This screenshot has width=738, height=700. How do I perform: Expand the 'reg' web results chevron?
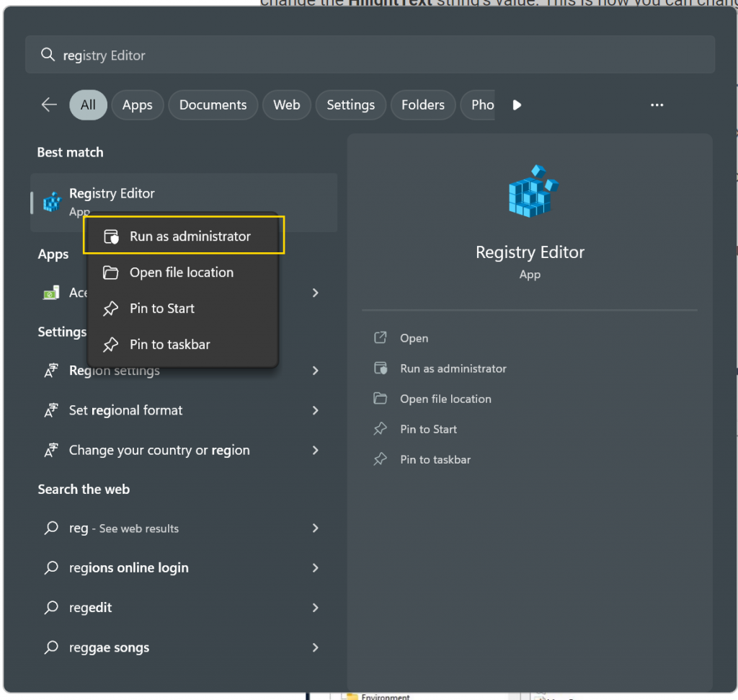coord(316,528)
